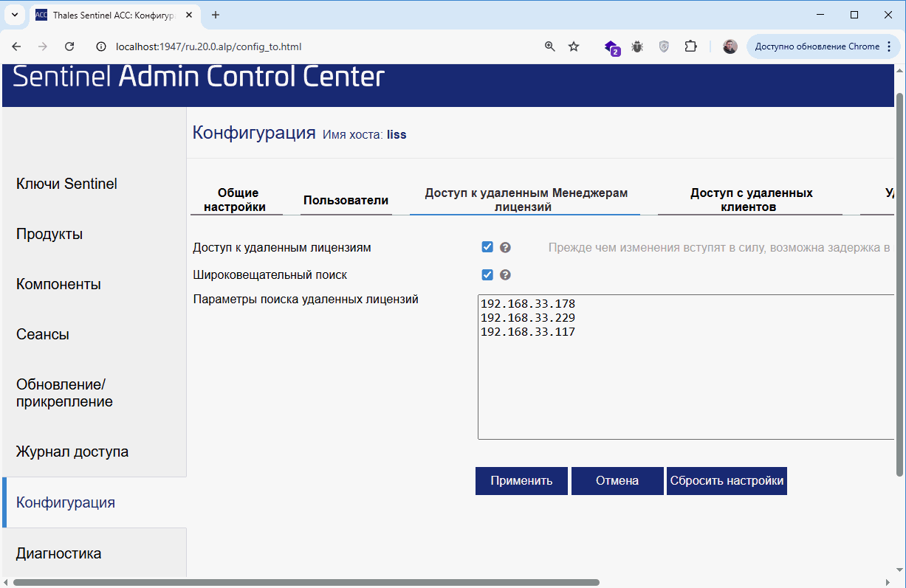This screenshot has width=906, height=588.
Task: Open the Extensions puzzle piece icon
Action: (x=690, y=46)
